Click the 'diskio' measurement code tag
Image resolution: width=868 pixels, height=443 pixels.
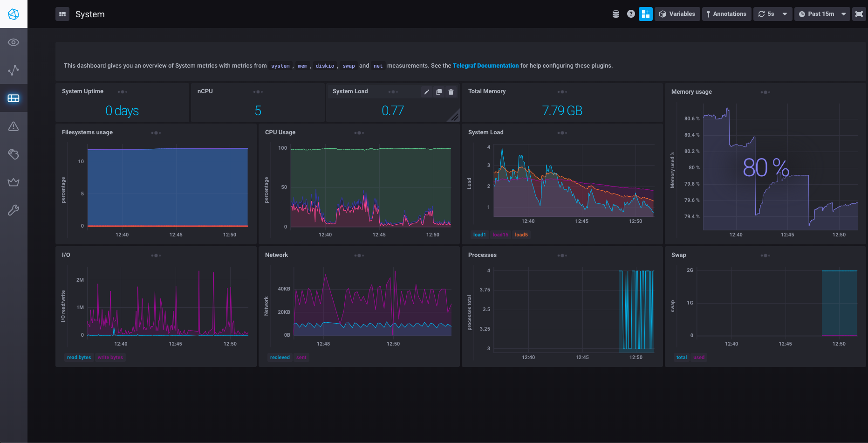tap(325, 66)
